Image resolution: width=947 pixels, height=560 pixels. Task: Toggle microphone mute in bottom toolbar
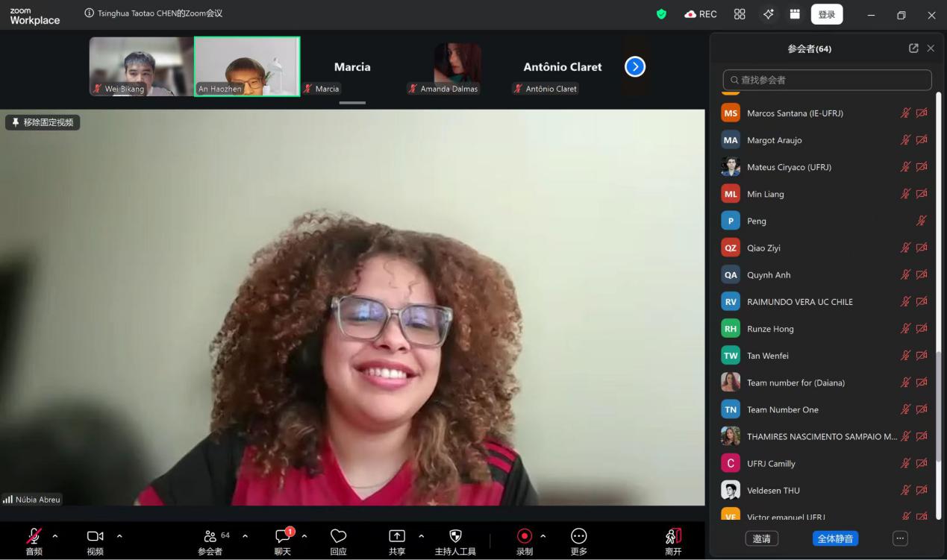click(x=34, y=536)
